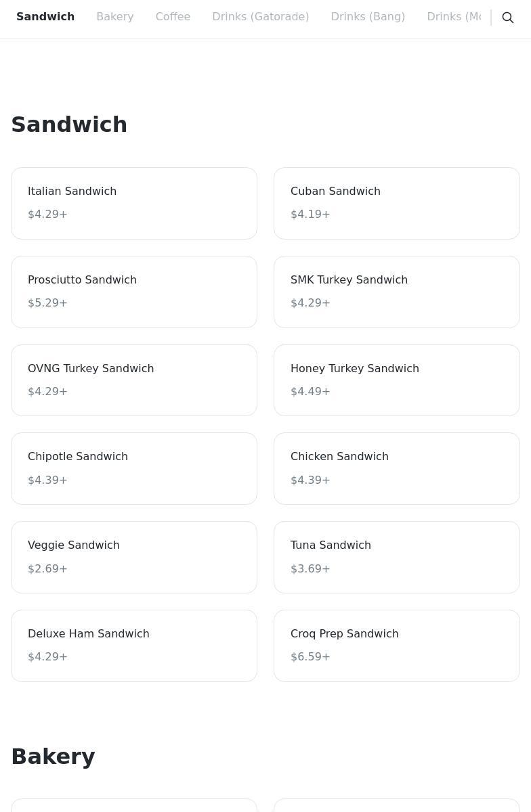Go to the Drinks (Bang) tab
Screen dimensions: 531x812
(x=368, y=17)
